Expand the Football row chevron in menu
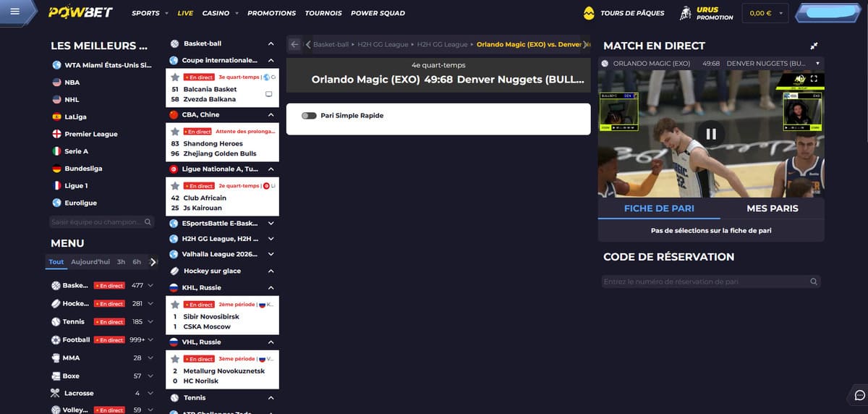Screen dimensions: 868x414 pyautogui.click(x=150, y=339)
